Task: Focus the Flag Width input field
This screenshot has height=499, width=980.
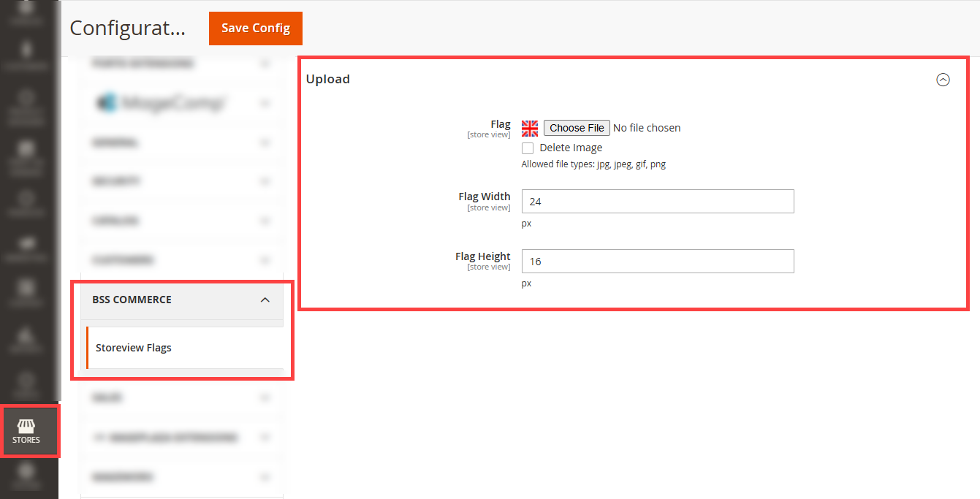Action: [x=658, y=202]
